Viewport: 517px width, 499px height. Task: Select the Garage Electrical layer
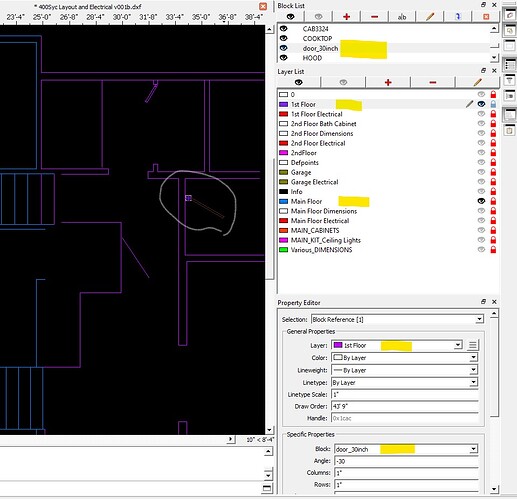tap(388, 182)
